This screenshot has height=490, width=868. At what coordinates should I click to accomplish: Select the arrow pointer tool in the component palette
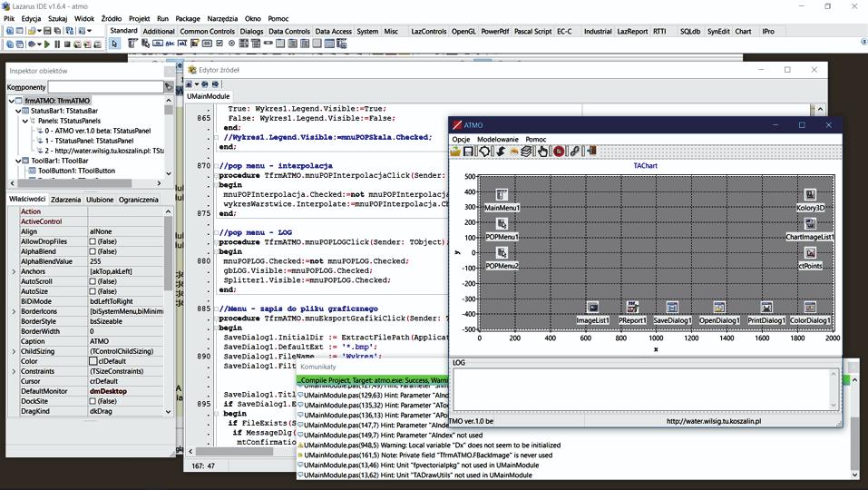point(114,44)
